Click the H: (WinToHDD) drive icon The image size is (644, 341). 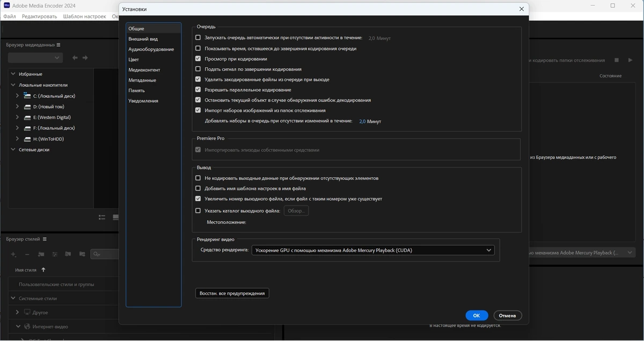(27, 139)
